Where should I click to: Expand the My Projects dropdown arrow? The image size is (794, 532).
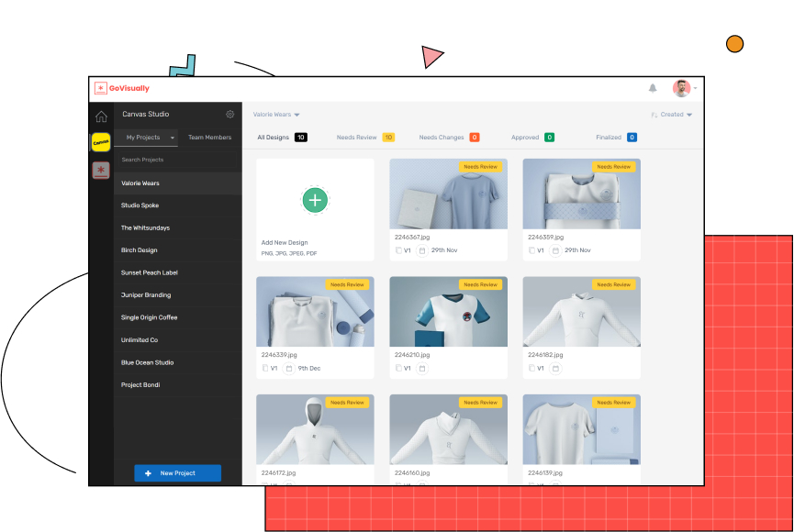pyautogui.click(x=172, y=138)
